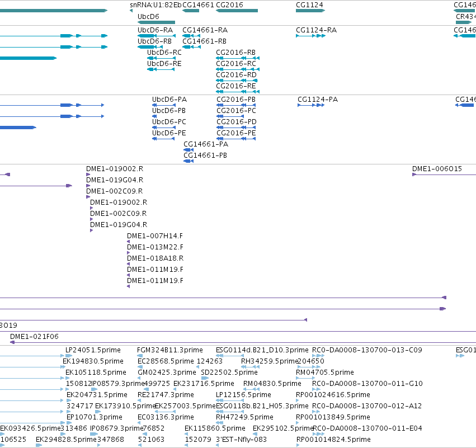Select the CG1124 gene label
476x448 pixels.
[309, 5]
